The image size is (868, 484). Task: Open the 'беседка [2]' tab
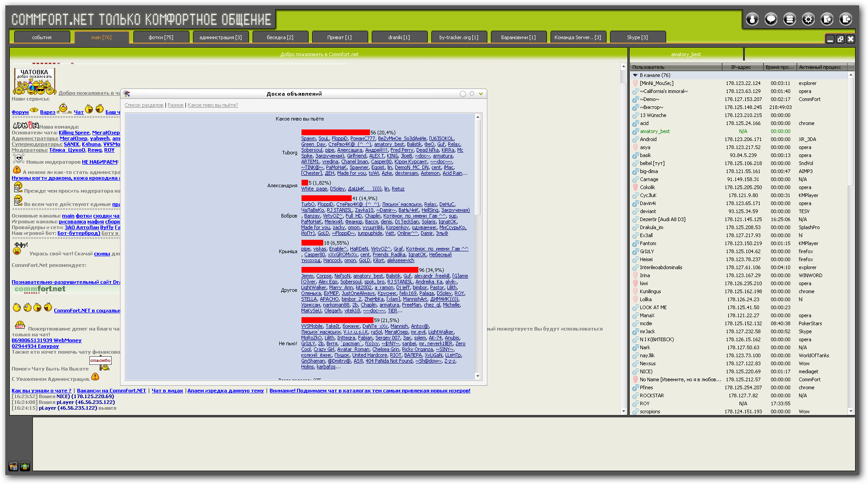tap(280, 37)
